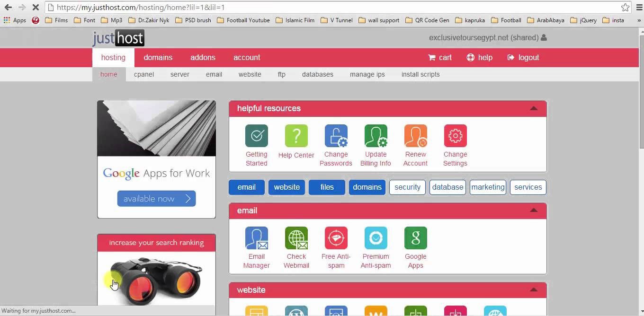This screenshot has width=644, height=316.
Task: Switch to the account tab
Action: (247, 58)
